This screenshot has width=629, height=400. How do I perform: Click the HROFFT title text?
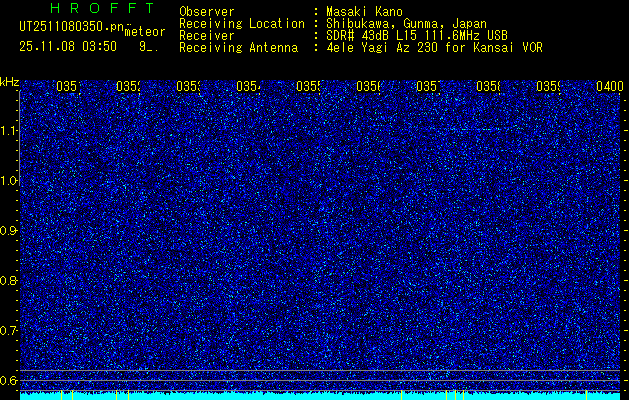(102, 8)
